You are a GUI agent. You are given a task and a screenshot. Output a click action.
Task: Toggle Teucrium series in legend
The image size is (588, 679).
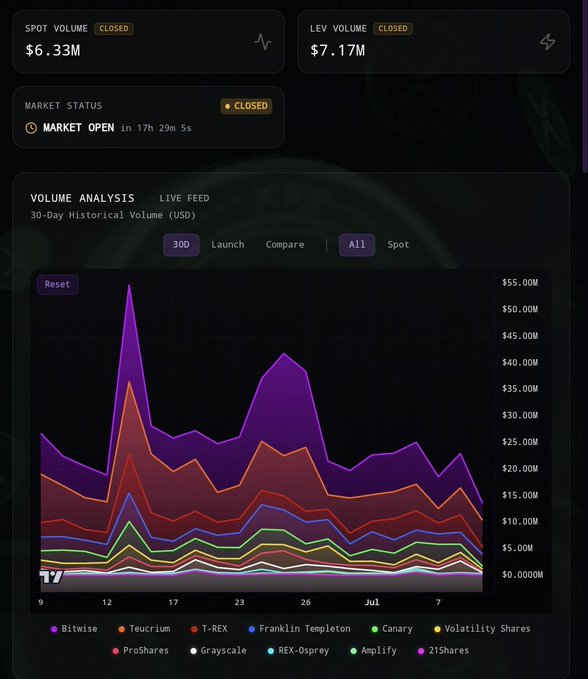click(x=144, y=628)
